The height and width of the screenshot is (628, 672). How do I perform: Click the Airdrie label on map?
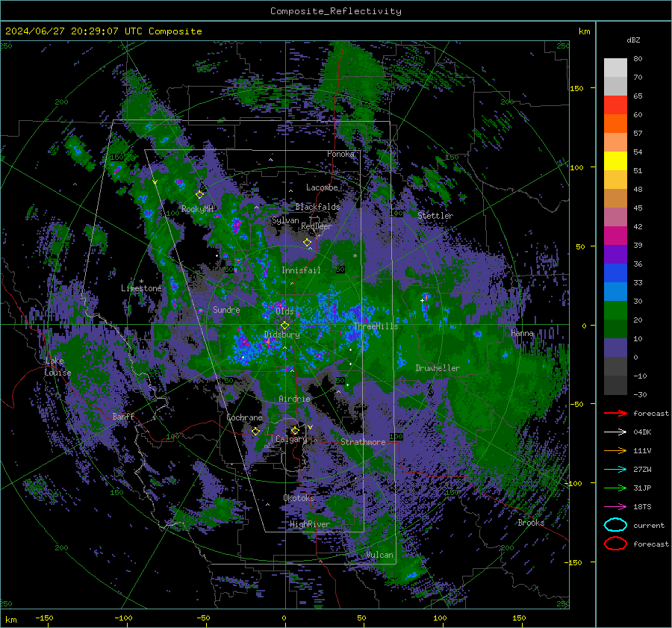coord(294,399)
